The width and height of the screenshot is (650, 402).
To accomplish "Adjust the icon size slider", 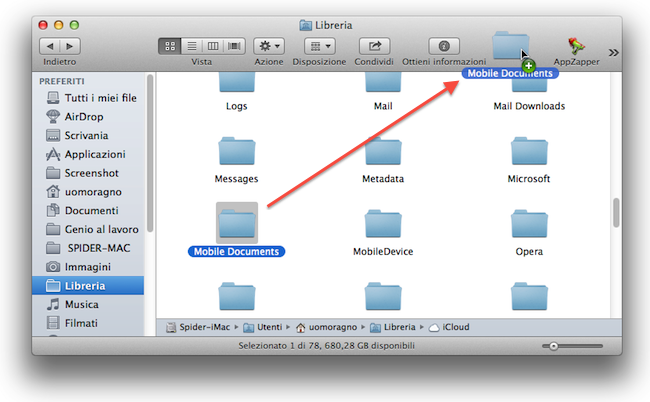I will click(x=555, y=345).
